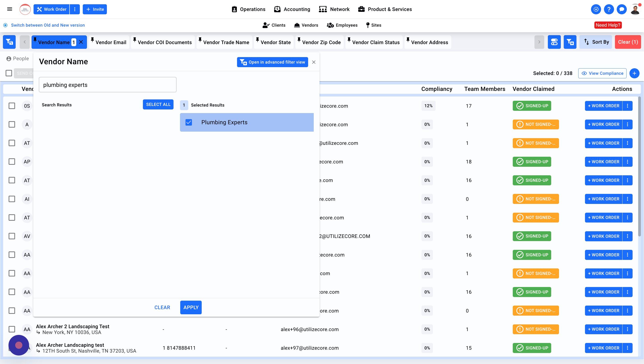This screenshot has width=644, height=364.
Task: Select Switch between Old and New version radio
Action: click(6, 25)
